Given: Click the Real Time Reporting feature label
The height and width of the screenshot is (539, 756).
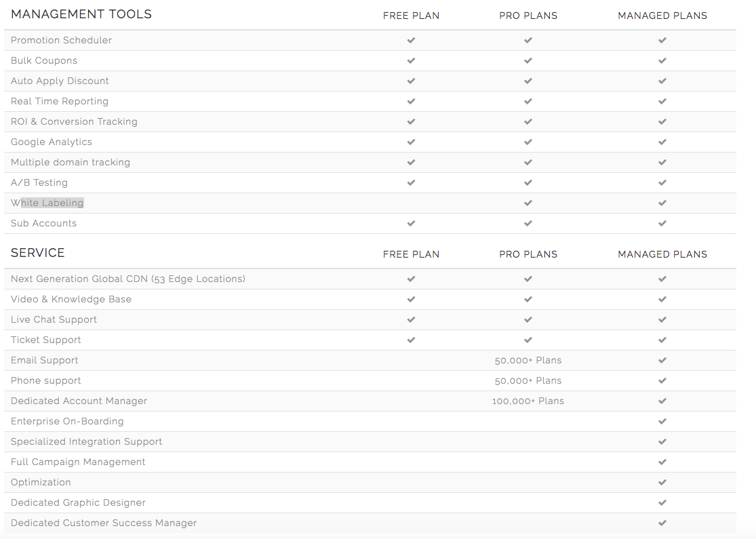Looking at the screenshot, I should (x=60, y=101).
